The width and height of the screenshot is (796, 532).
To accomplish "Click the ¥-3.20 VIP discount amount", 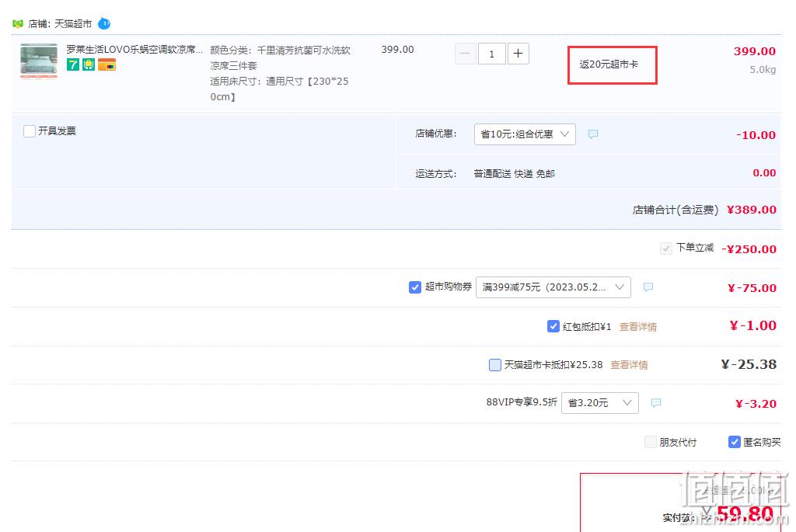I will (x=756, y=404).
